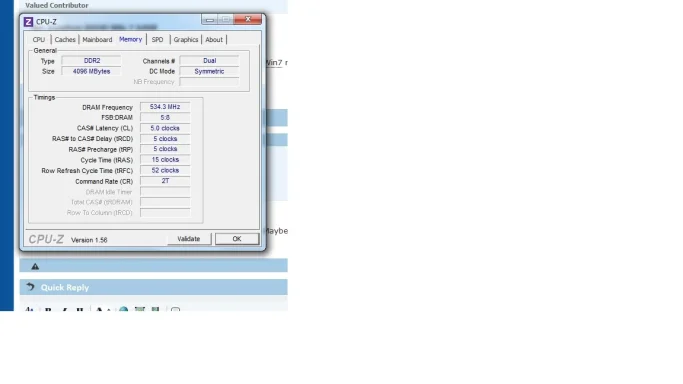Click the empty Total CAS# (tRDRAM) field

(x=165, y=202)
